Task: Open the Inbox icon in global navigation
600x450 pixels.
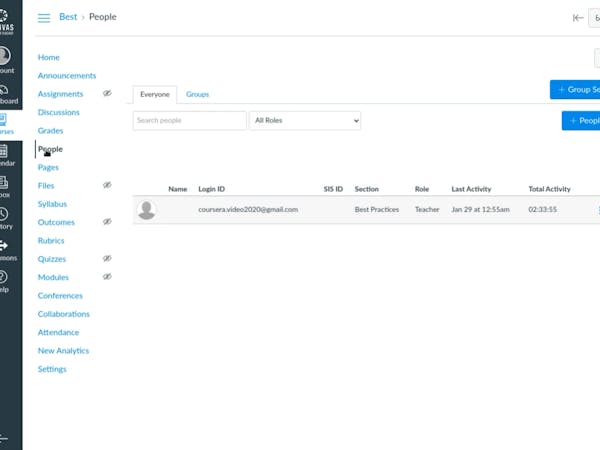Action: pyautogui.click(x=4, y=183)
